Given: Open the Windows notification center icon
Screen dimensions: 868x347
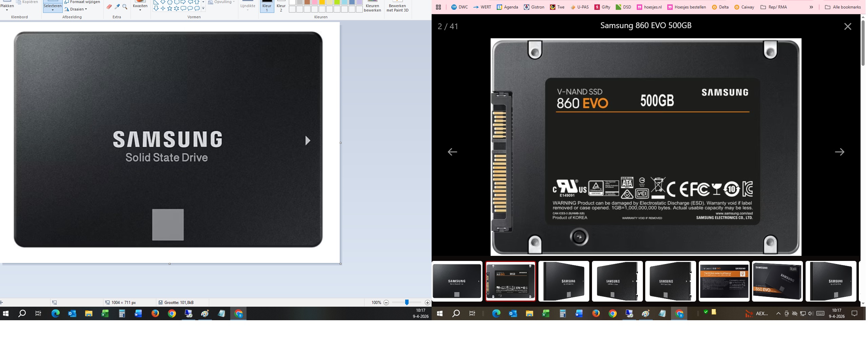Looking at the screenshot, I should (x=854, y=313).
